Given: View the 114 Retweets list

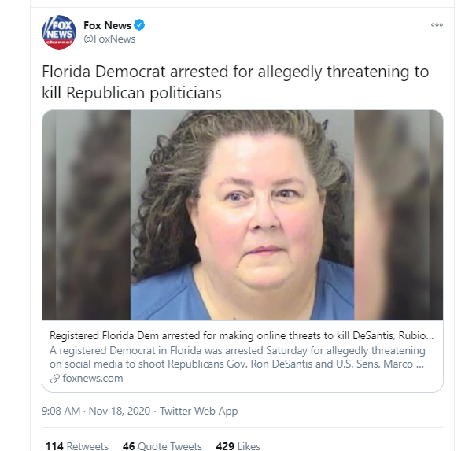Looking at the screenshot, I should tap(77, 446).
